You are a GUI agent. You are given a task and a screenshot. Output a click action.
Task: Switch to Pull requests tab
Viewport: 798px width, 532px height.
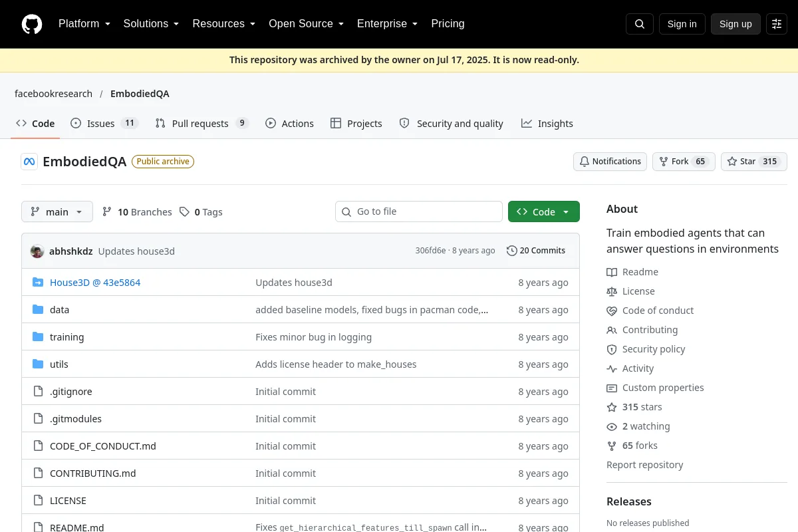pos(201,124)
